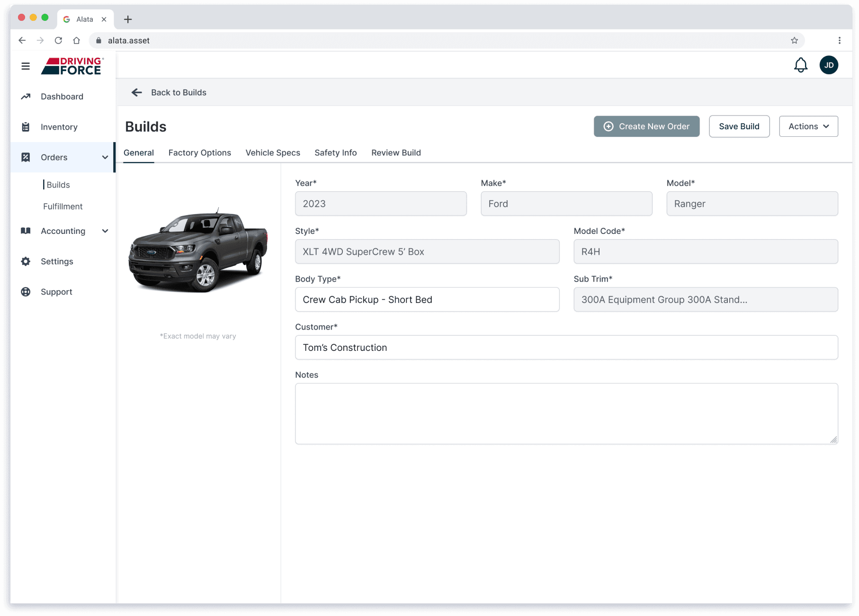Switch to the Factory Options tab
The width and height of the screenshot is (859, 616).
coord(199,153)
